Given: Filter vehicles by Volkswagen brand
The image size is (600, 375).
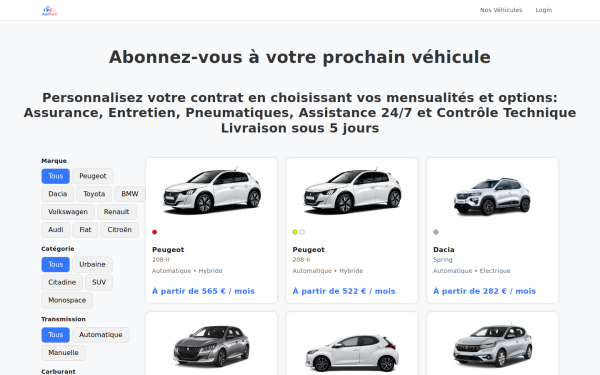Looking at the screenshot, I should coord(68,212).
